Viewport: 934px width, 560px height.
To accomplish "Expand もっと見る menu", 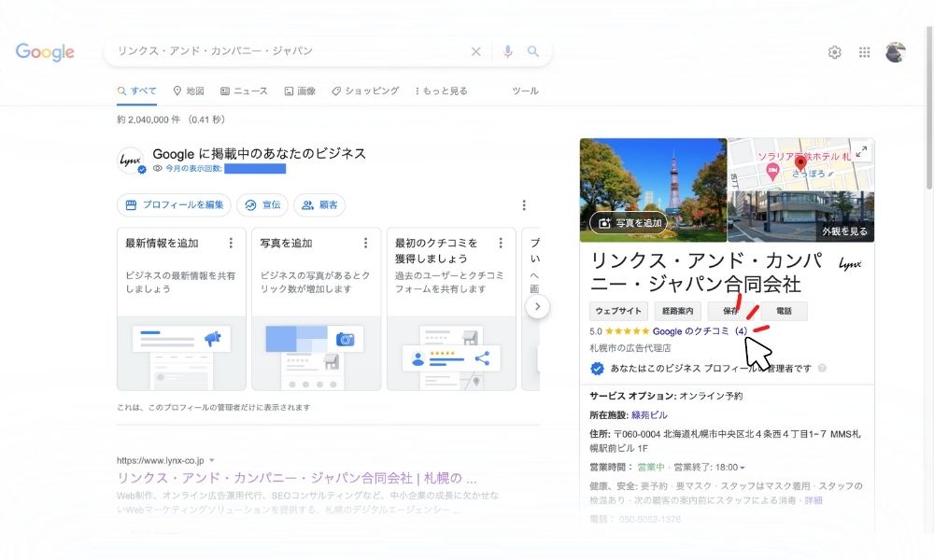I will click(442, 91).
